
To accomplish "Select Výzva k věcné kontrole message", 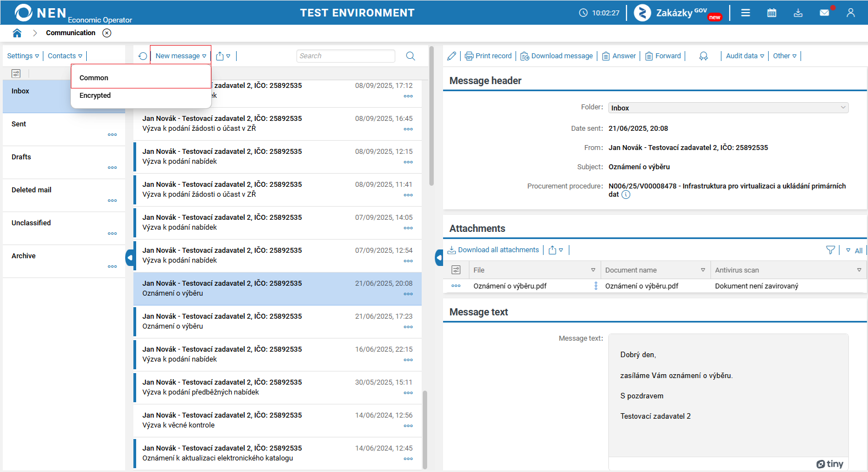I will coord(277,420).
